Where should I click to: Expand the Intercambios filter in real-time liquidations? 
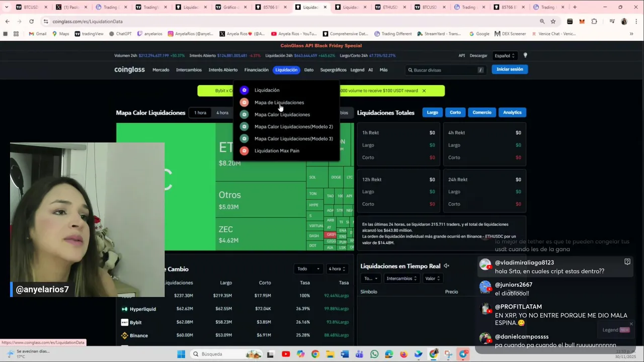click(x=402, y=279)
